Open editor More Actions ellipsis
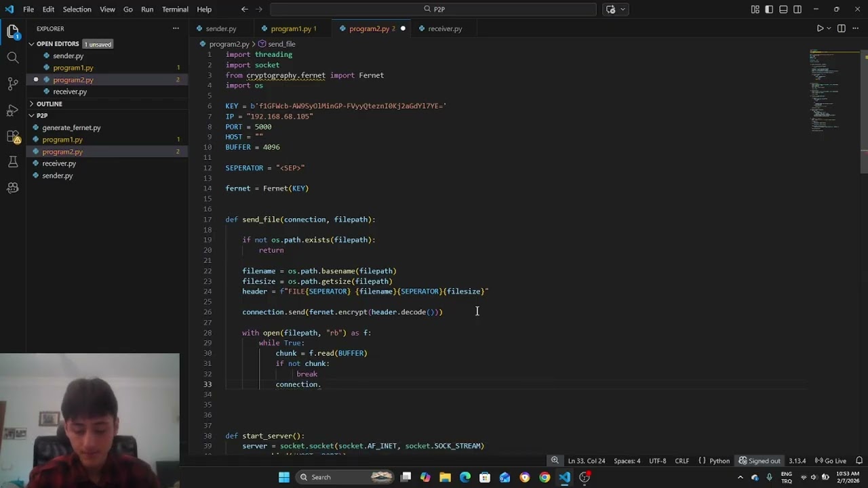This screenshot has height=488, width=868. tap(856, 28)
